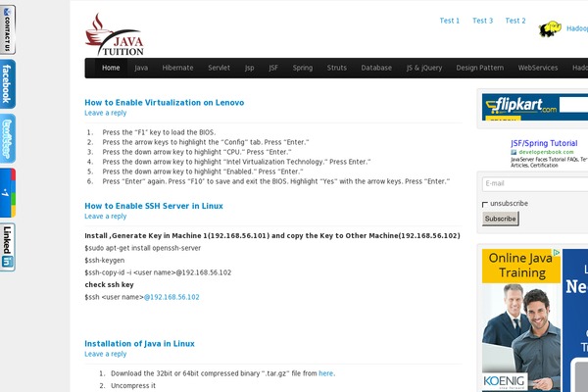Click the Hadoop elephant icon
The width and height of the screenshot is (588, 392).
coord(550,28)
